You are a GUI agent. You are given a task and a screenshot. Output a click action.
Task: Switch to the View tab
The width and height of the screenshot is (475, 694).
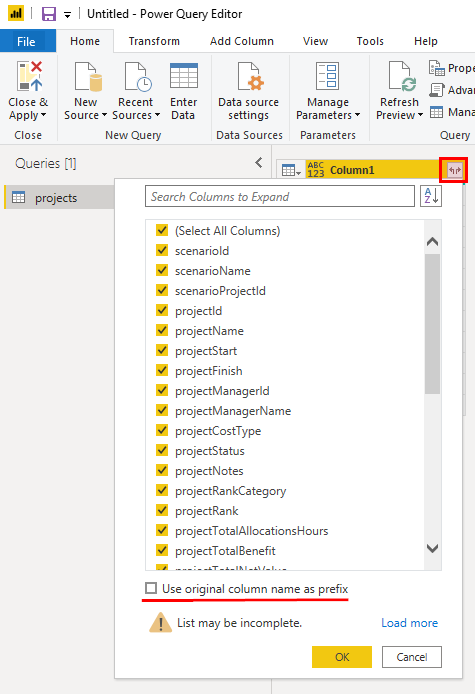pos(315,41)
